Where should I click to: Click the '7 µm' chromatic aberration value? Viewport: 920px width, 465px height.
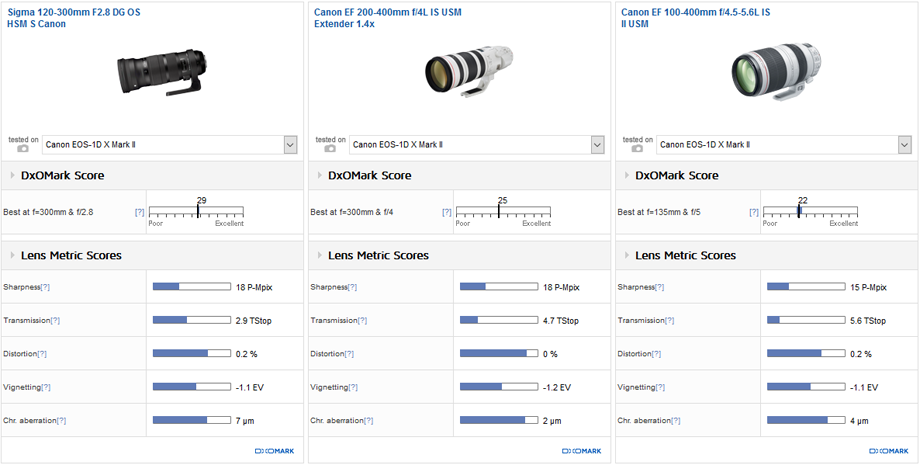pos(245,421)
